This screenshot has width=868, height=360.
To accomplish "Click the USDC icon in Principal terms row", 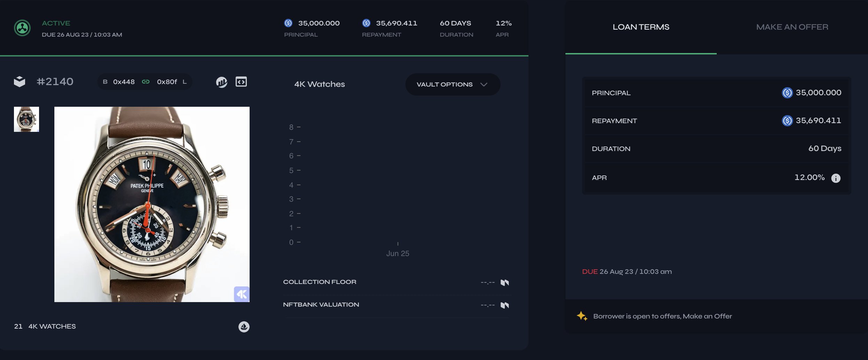I will point(787,93).
